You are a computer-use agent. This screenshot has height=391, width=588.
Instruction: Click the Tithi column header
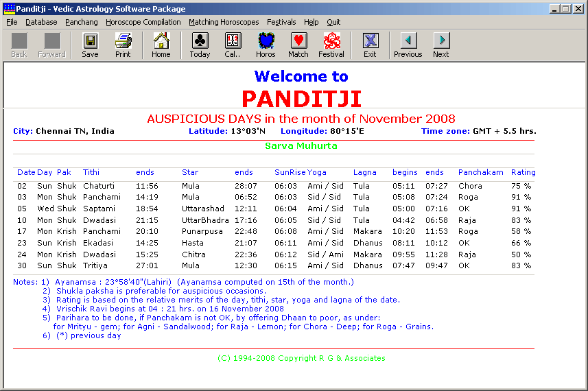click(91, 172)
